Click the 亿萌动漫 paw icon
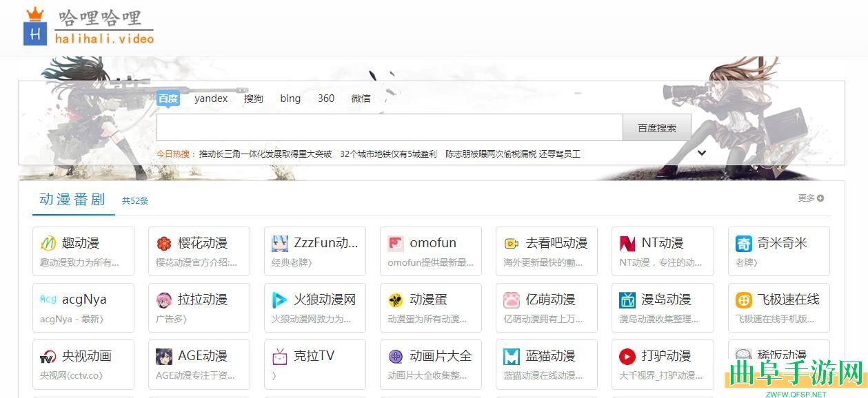This screenshot has height=398, width=868. 512,300
